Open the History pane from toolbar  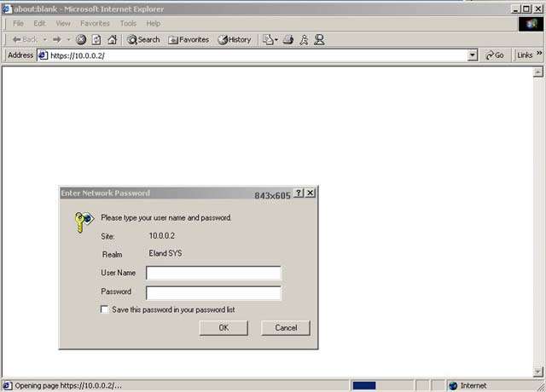pyautogui.click(x=235, y=40)
